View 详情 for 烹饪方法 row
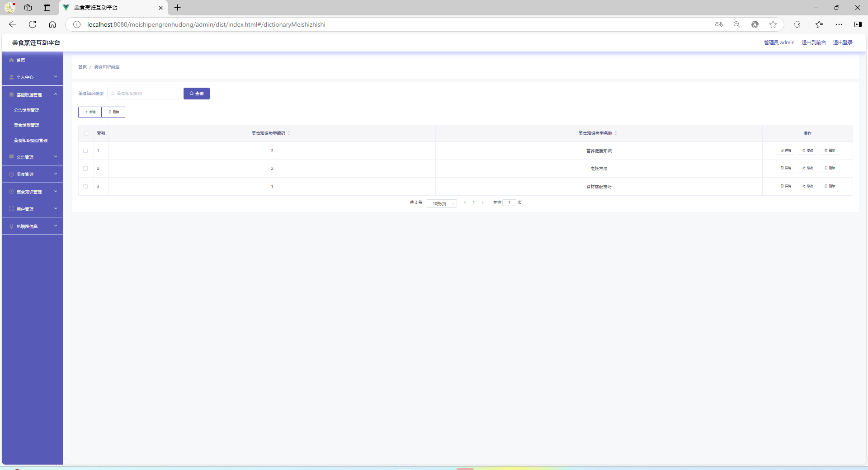 tap(786, 168)
